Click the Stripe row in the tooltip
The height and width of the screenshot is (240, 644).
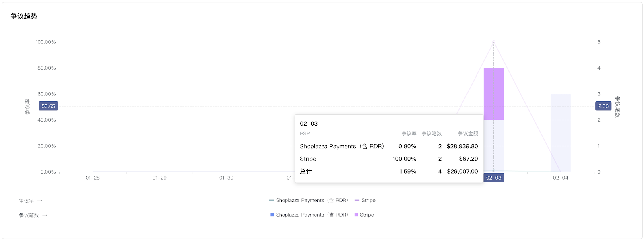coord(388,159)
